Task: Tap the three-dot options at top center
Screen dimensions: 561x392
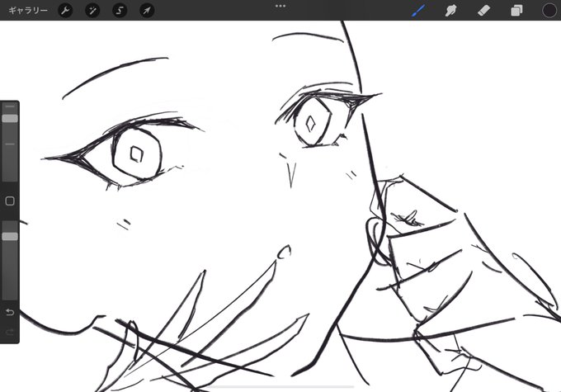Action: click(280, 6)
